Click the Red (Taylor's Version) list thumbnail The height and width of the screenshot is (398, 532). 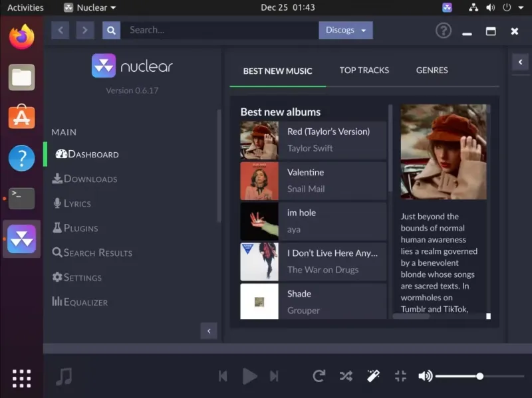pyautogui.click(x=259, y=140)
